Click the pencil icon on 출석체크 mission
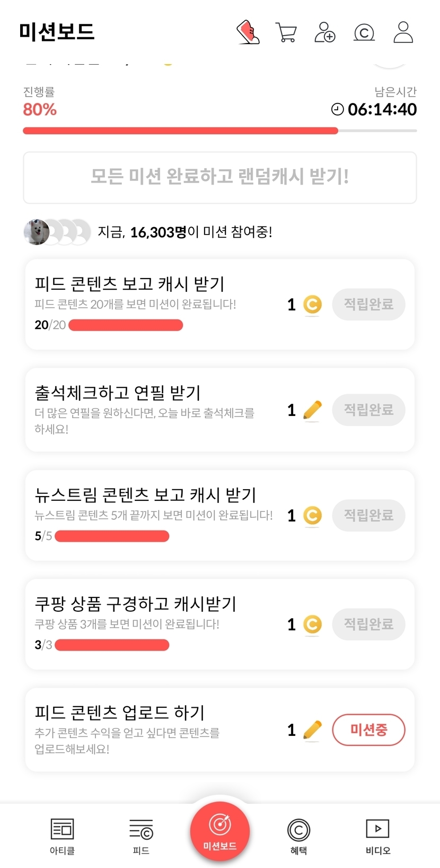Screen dimensions: 440x868 [x=312, y=410]
